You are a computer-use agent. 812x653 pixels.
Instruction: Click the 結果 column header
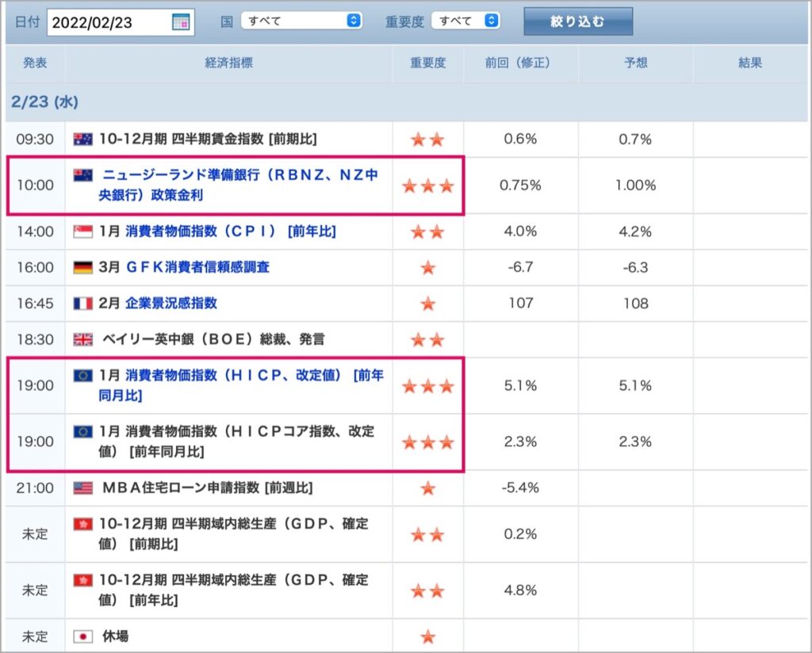[x=750, y=63]
